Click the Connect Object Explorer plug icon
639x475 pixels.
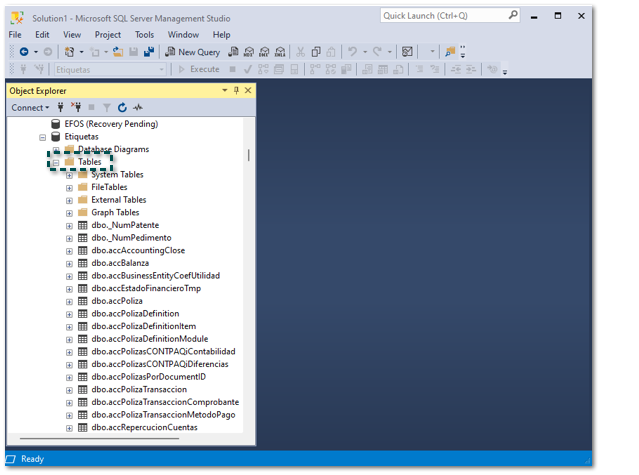(x=61, y=107)
